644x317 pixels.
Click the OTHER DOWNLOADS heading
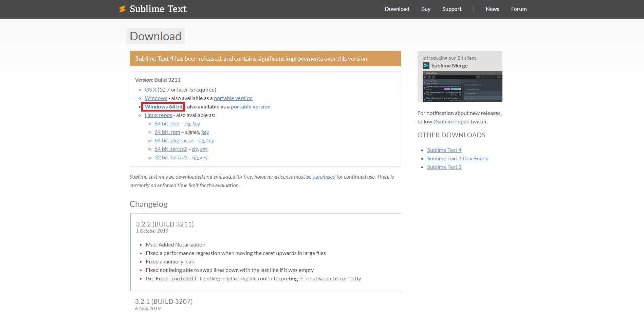[451, 135]
